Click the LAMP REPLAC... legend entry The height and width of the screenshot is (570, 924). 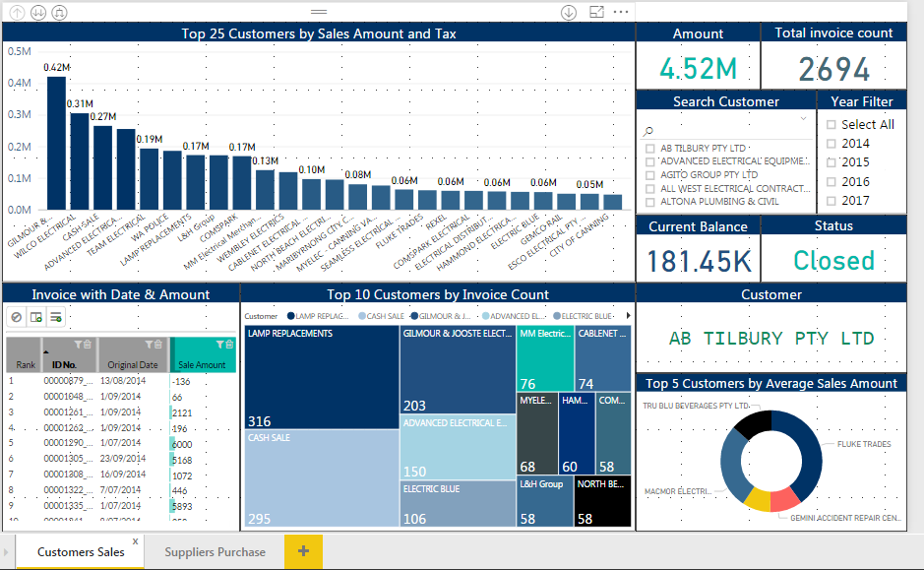(318, 316)
